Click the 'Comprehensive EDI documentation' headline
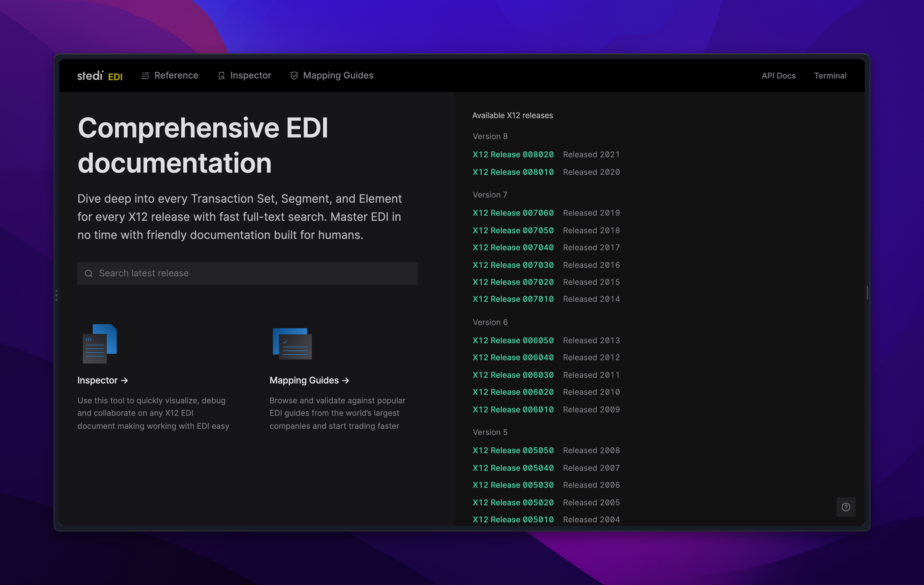 point(203,145)
